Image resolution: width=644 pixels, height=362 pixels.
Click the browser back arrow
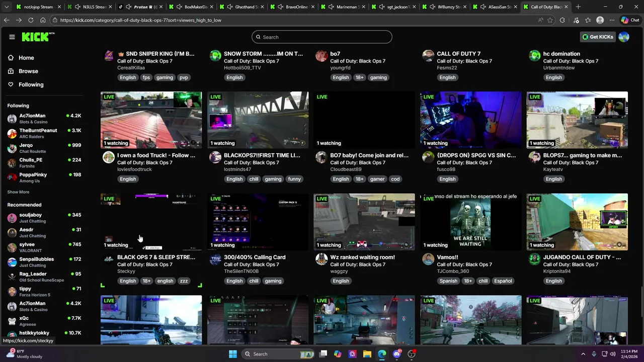[7, 20]
